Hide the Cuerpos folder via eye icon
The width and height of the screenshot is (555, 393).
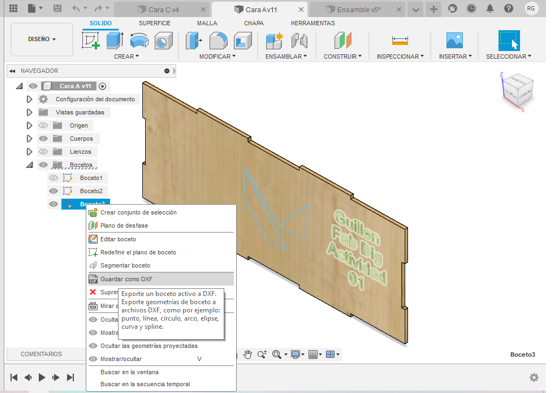coord(43,138)
